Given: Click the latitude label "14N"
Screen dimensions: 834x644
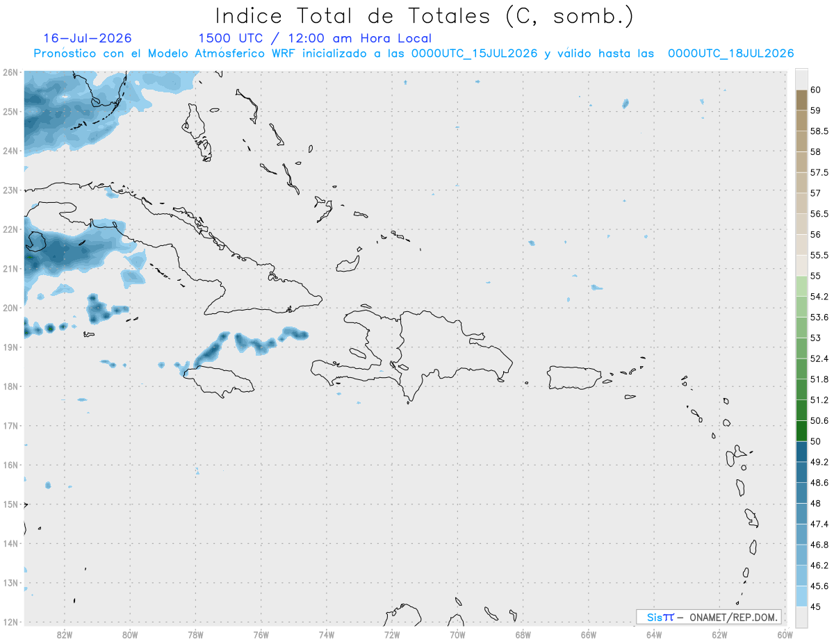Looking at the screenshot, I should tap(10, 543).
